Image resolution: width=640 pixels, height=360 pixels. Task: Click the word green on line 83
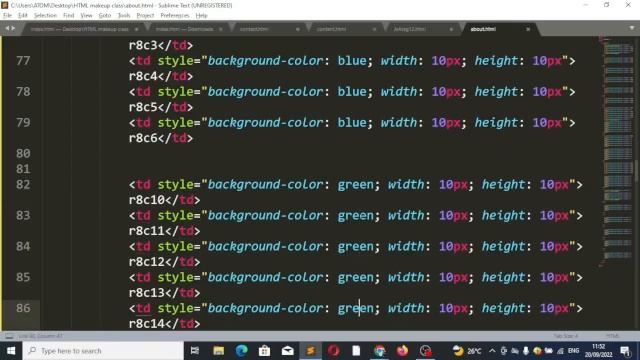point(356,216)
